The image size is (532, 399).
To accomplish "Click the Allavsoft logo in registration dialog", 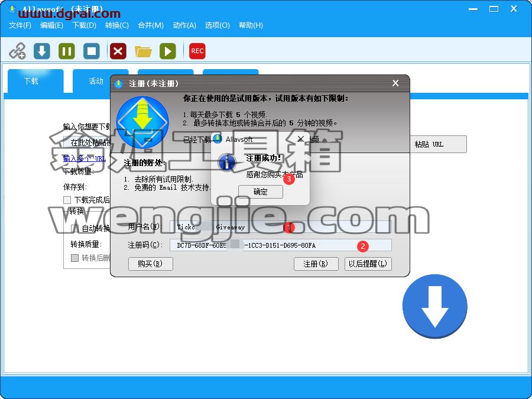I will click(x=142, y=122).
